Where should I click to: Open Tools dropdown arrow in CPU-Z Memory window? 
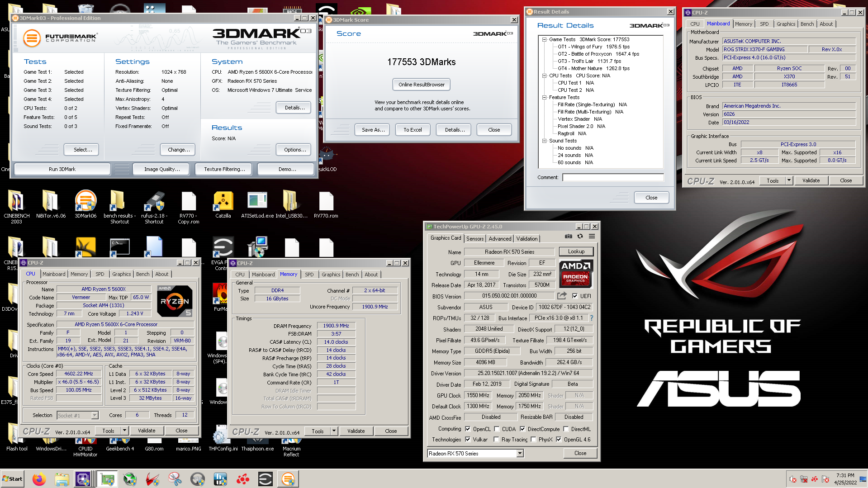[x=334, y=431]
